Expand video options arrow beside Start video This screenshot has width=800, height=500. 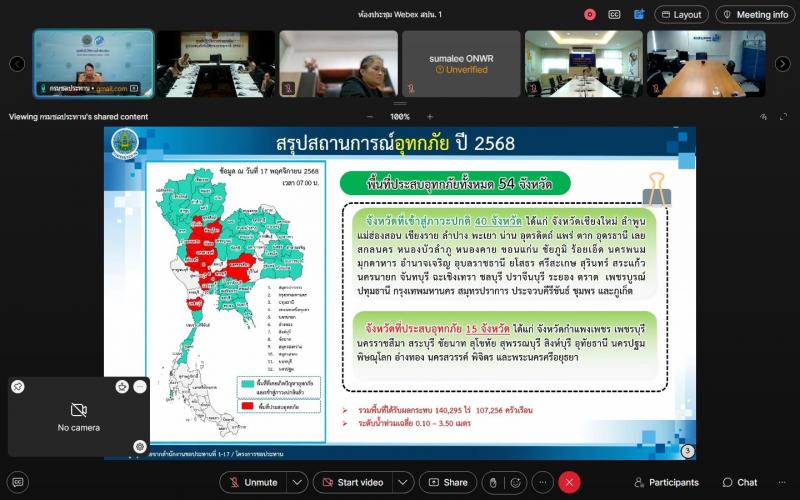click(x=403, y=482)
